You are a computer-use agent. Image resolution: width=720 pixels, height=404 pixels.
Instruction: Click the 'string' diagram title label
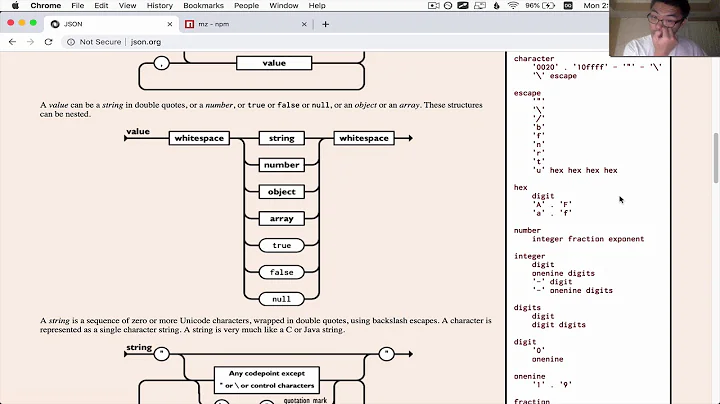tap(139, 348)
